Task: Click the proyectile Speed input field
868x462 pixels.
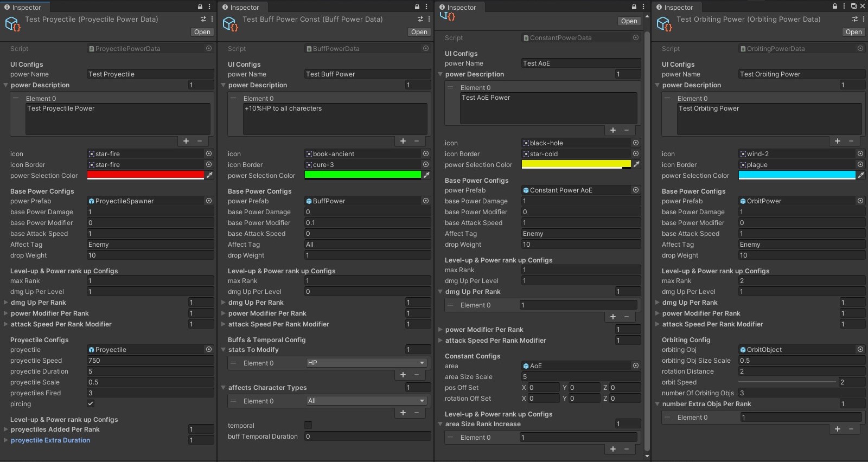Action: [150, 361]
